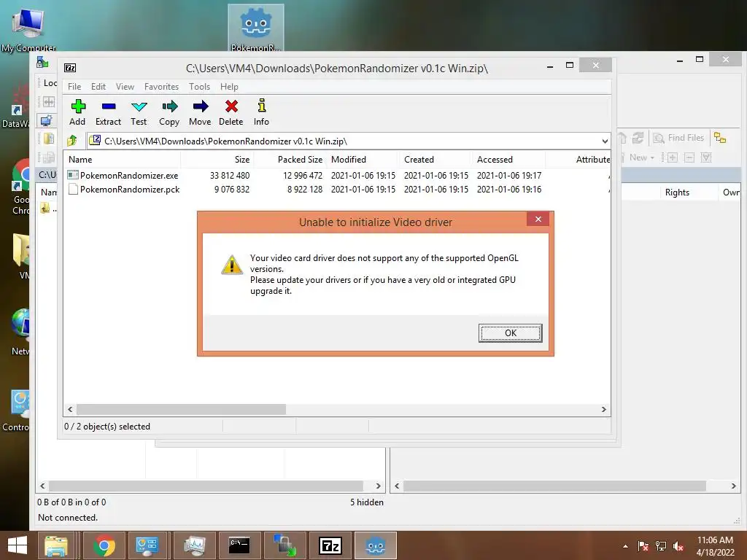Click the 7-Zip horizontal scrollbar thumb

(x=181, y=410)
